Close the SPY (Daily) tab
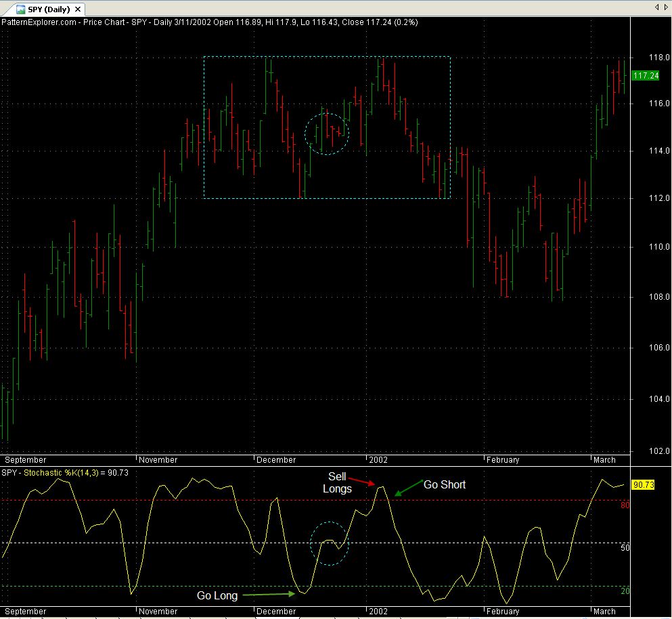672x619 pixels. pyautogui.click(x=77, y=9)
